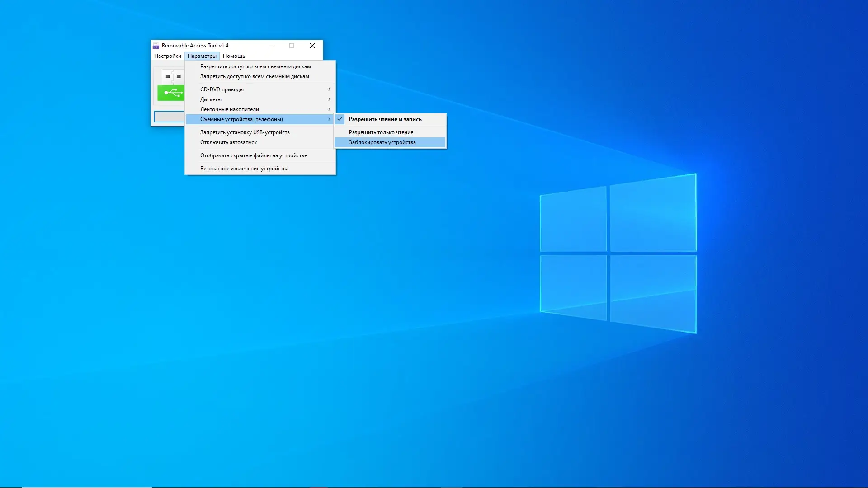Select Разрешить доступ ко всем съемным дискам
Viewport: 868px width, 488px height.
pyautogui.click(x=255, y=66)
